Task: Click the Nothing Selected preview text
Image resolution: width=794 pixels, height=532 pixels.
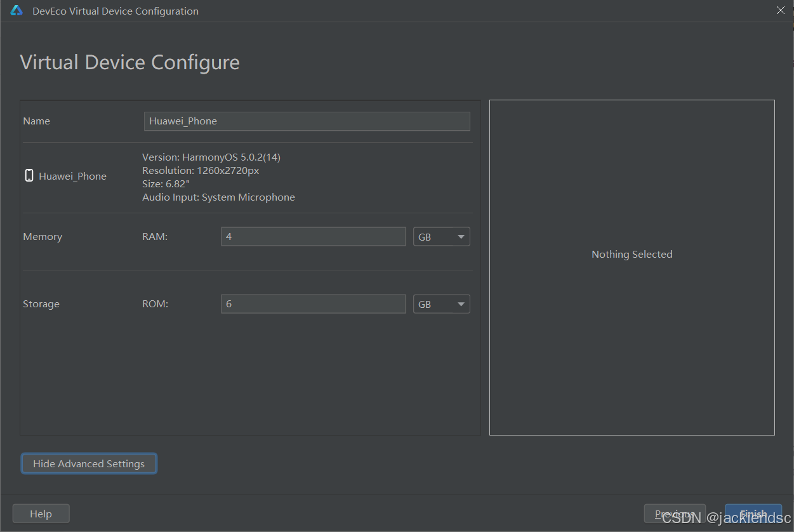Action: [x=632, y=255]
